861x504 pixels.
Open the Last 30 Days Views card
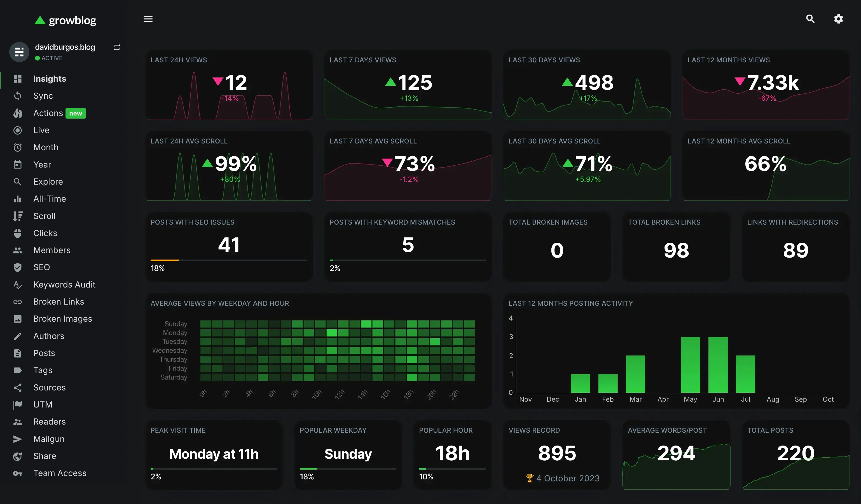point(587,85)
